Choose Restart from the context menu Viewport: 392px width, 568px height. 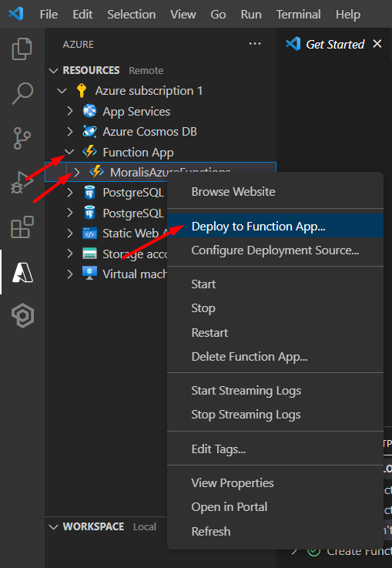tap(275, 332)
